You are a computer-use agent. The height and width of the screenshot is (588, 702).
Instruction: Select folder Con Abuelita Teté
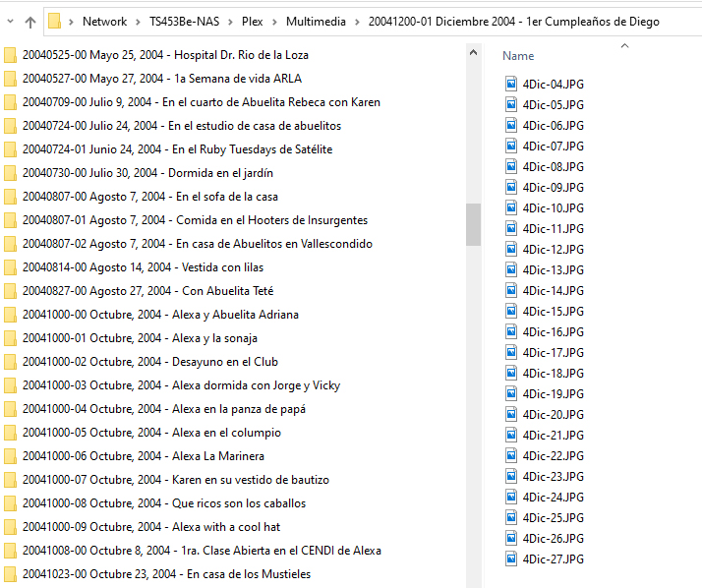[147, 291]
